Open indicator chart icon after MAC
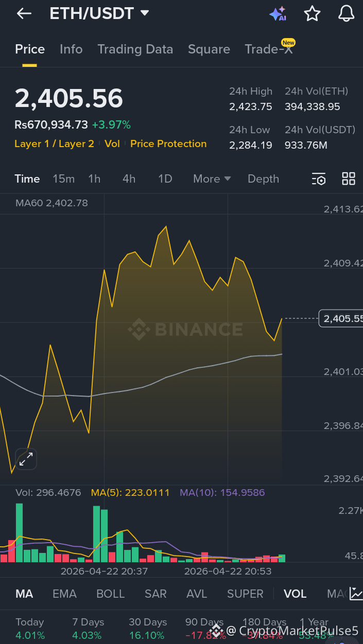The image size is (363, 644). pos(356,594)
